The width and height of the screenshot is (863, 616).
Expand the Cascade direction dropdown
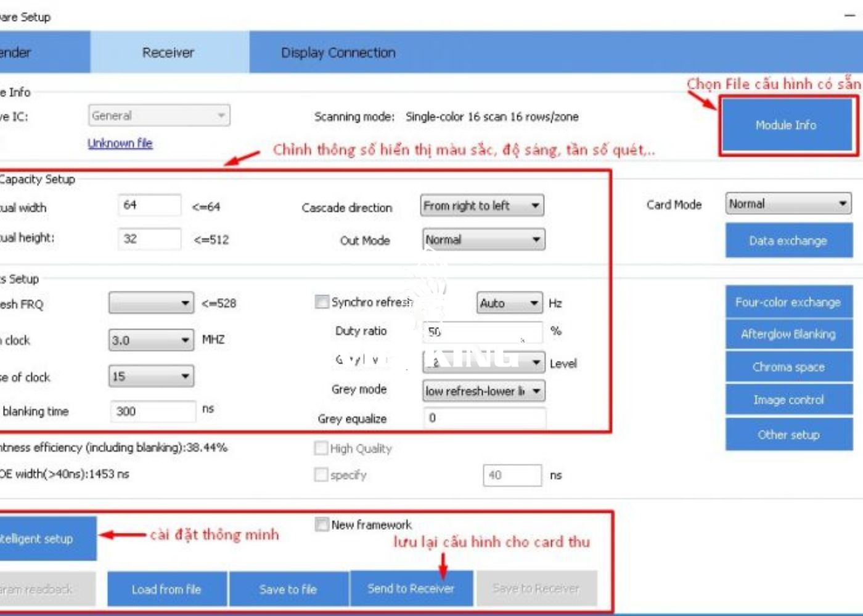[x=482, y=206]
